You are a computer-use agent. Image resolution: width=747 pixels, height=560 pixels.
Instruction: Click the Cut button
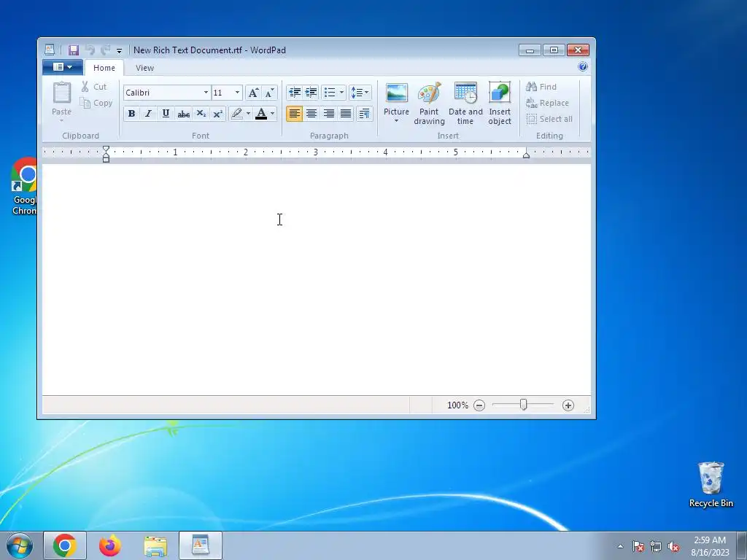[x=94, y=87]
